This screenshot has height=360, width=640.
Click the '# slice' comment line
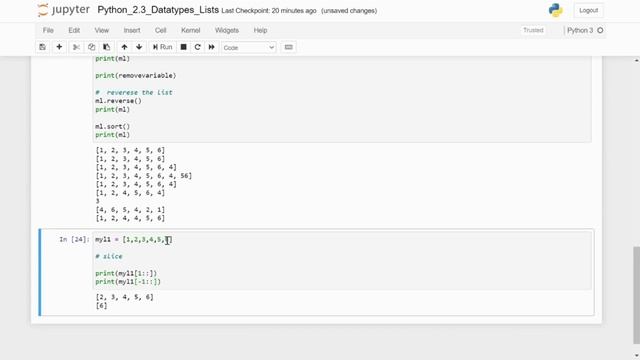coord(109,256)
